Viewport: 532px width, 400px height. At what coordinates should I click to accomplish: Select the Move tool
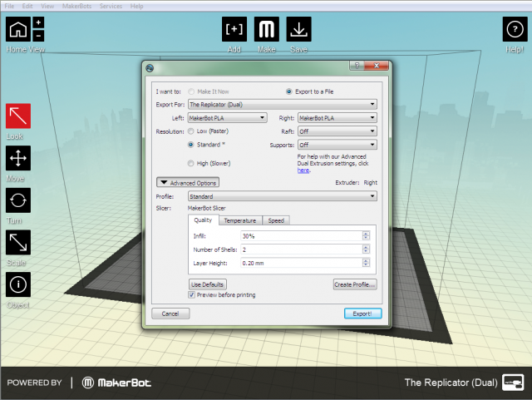click(18, 158)
